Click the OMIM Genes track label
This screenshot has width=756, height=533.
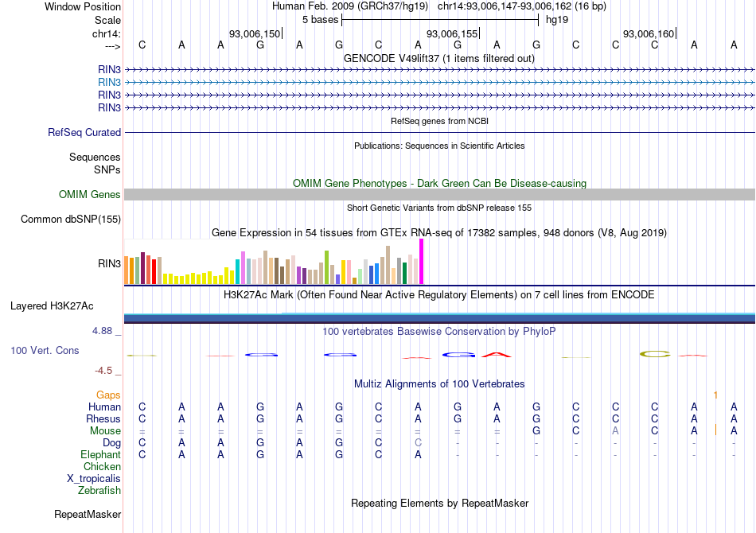(x=89, y=194)
